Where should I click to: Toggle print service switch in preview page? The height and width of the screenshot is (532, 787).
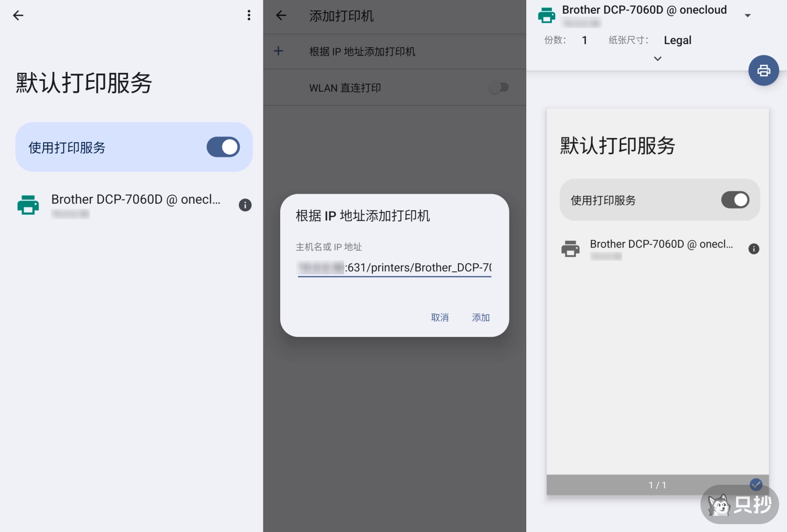pyautogui.click(x=735, y=200)
